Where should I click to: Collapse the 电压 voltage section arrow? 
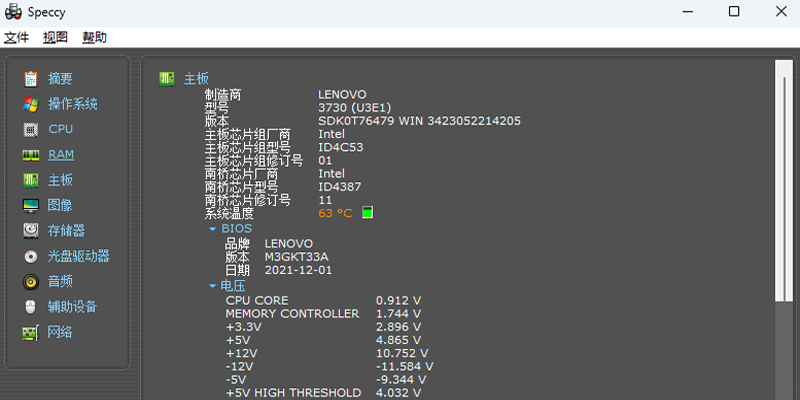[213, 286]
